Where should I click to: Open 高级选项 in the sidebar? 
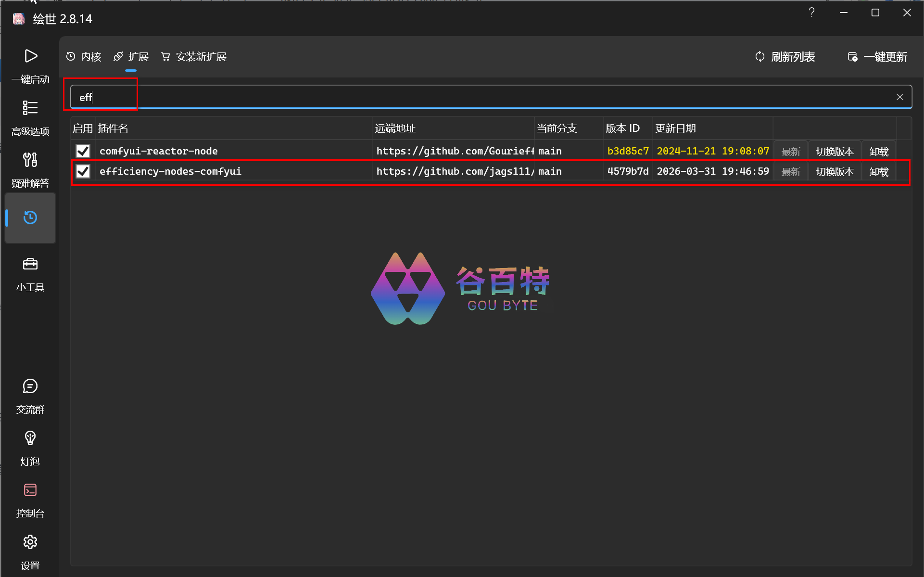30,108
